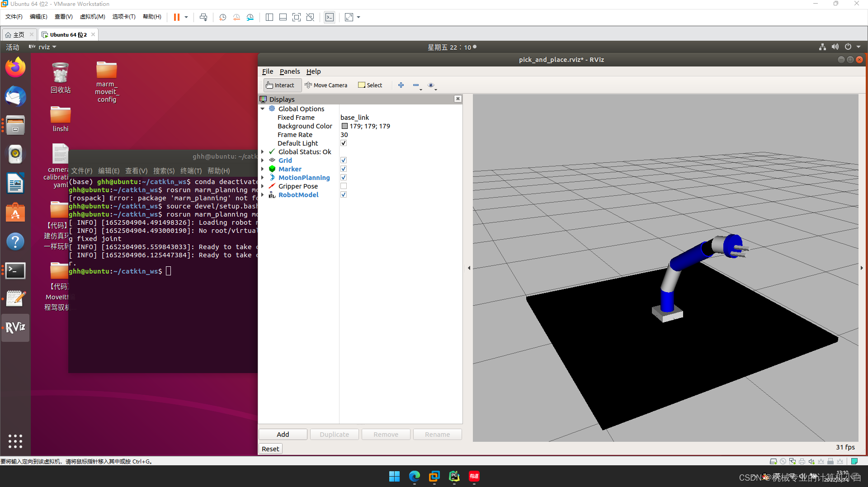Revert to snapshot via VMware toolbar icon
868x487 pixels.
236,17
